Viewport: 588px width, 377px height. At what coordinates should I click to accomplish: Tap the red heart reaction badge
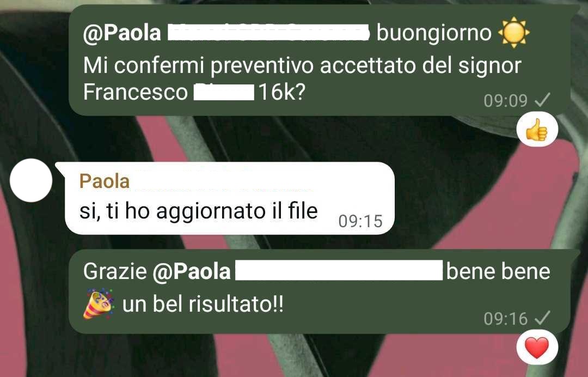coord(537,348)
